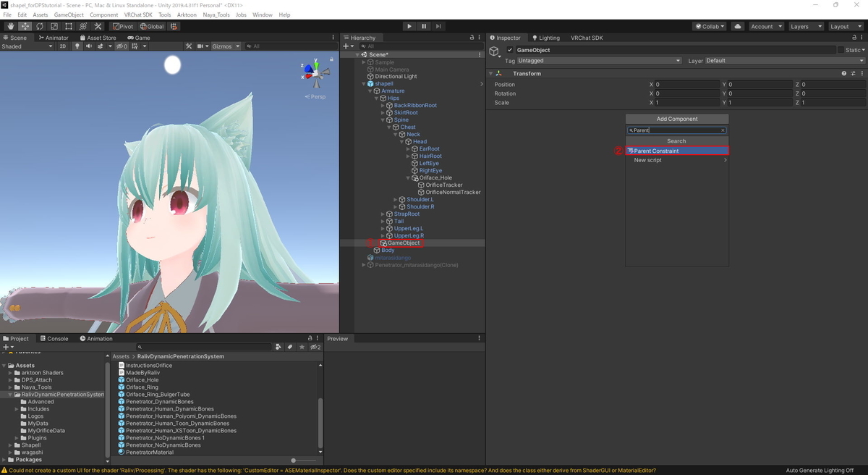Enable 2D mode in the Scene view
Viewport: 868px width, 475px height.
pos(63,46)
